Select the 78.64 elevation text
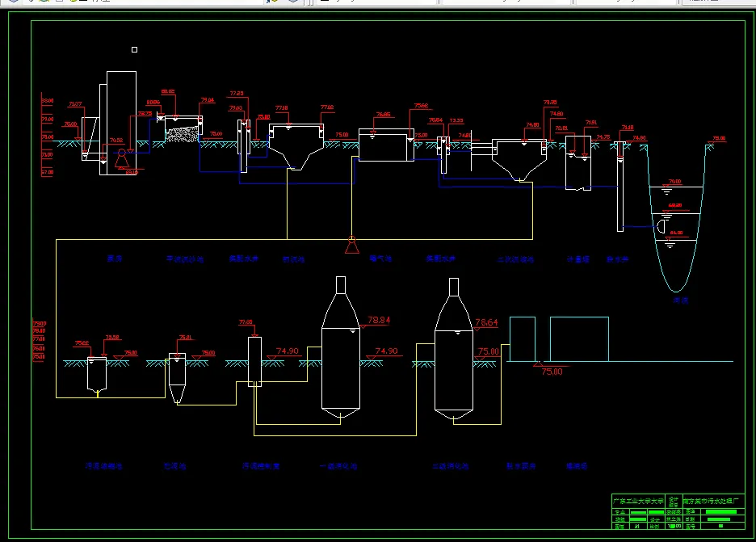Image resolution: width=756 pixels, height=542 pixels. (x=486, y=322)
